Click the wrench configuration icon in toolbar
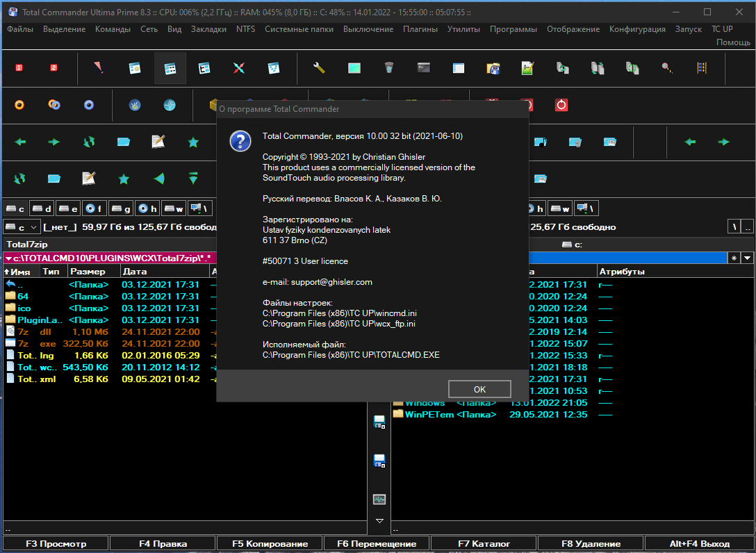This screenshot has height=553, width=756. (x=319, y=68)
